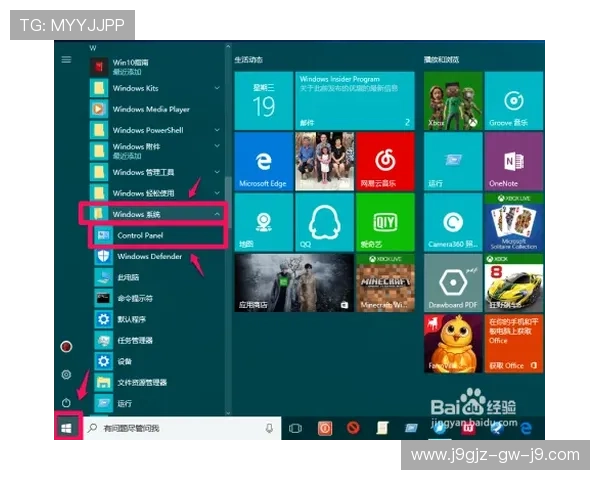Open Control Panel from the list
The width and height of the screenshot is (600, 480).
click(x=140, y=235)
